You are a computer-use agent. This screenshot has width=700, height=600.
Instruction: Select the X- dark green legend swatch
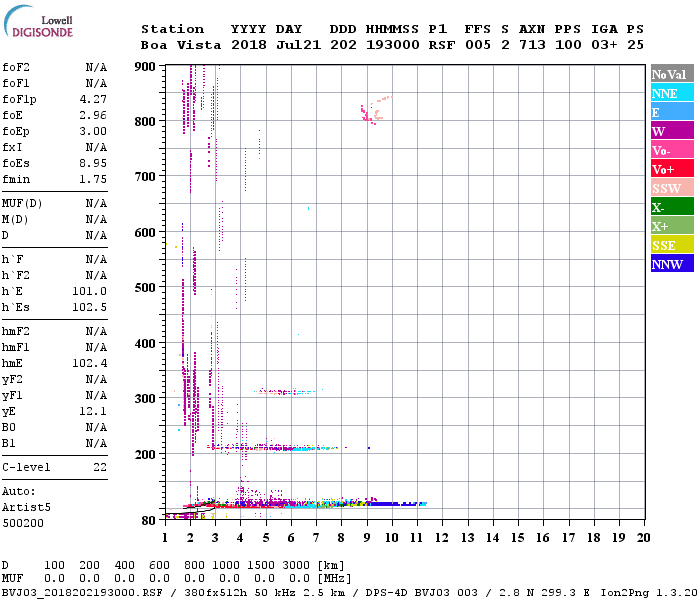click(x=672, y=207)
